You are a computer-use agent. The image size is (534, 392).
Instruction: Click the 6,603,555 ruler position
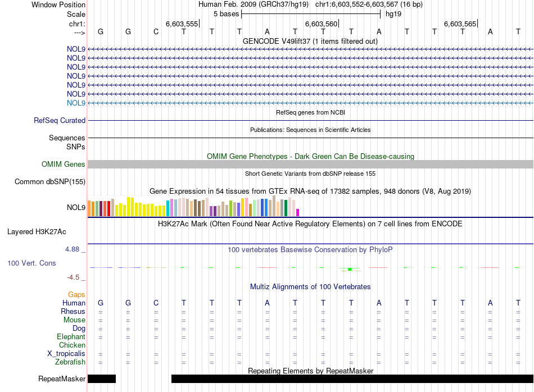click(x=182, y=24)
